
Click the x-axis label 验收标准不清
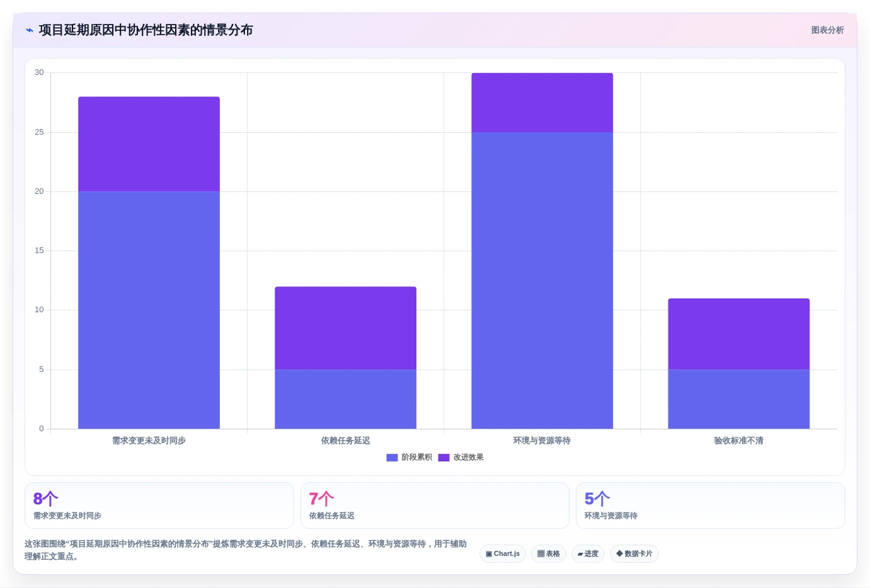pos(738,441)
